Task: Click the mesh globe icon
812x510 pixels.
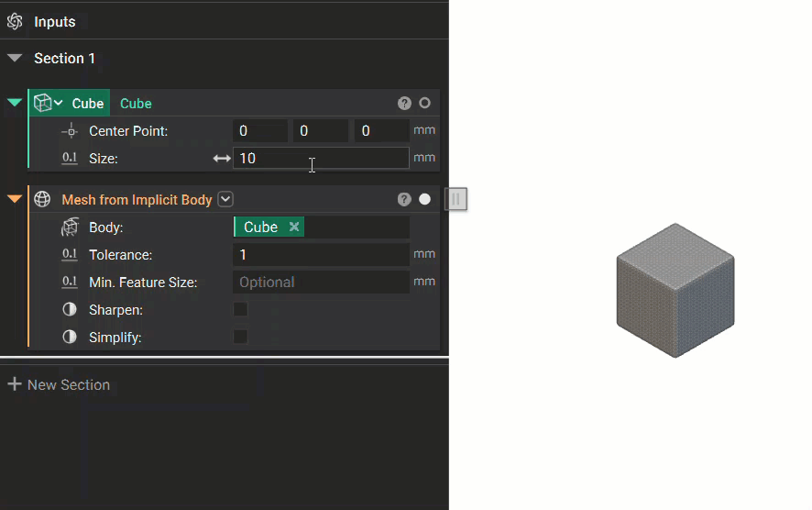Action: coord(42,199)
